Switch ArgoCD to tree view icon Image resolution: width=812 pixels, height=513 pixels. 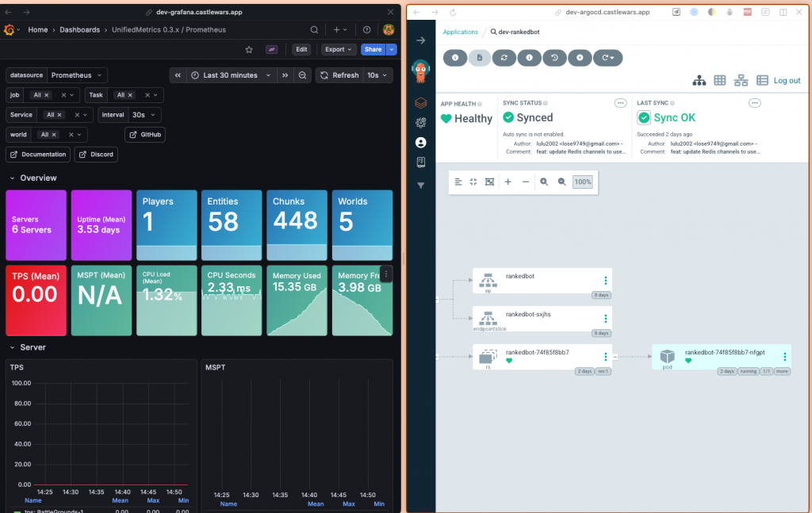[x=699, y=80]
